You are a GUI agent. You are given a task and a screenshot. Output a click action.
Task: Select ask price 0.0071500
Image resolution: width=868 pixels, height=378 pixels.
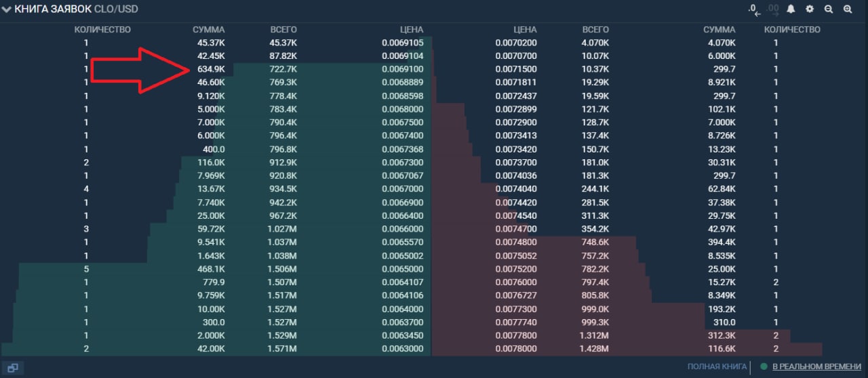[x=516, y=69]
